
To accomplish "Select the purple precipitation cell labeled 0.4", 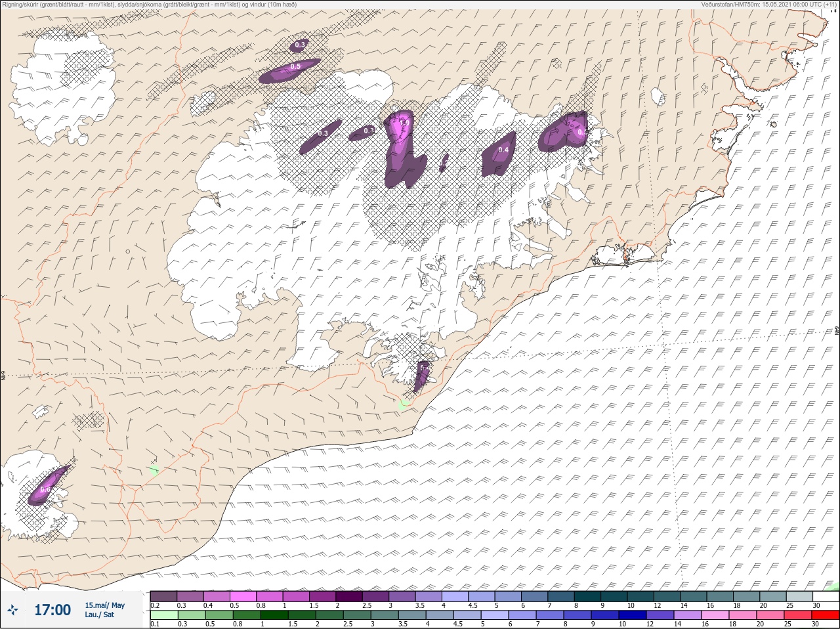I will 499,154.
